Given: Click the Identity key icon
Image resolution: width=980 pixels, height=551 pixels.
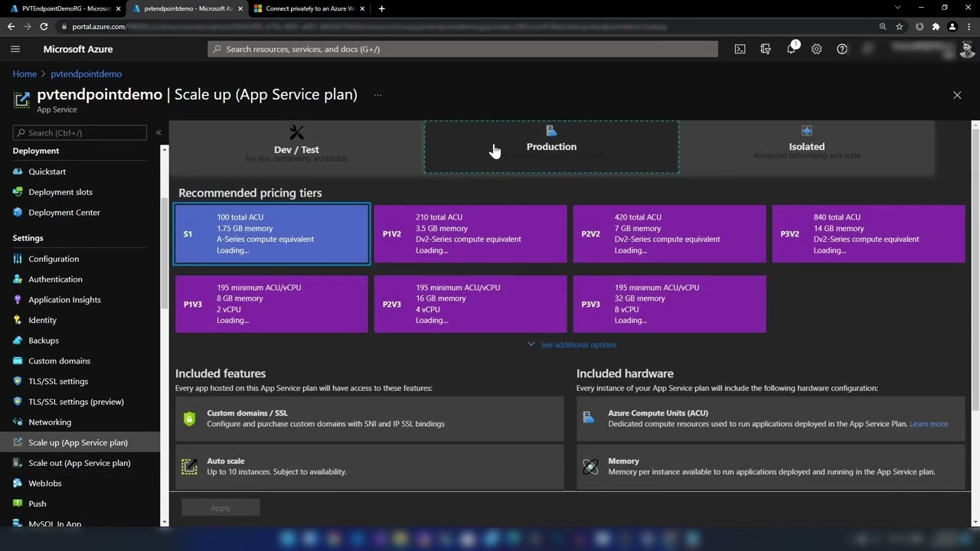Looking at the screenshot, I should point(18,320).
